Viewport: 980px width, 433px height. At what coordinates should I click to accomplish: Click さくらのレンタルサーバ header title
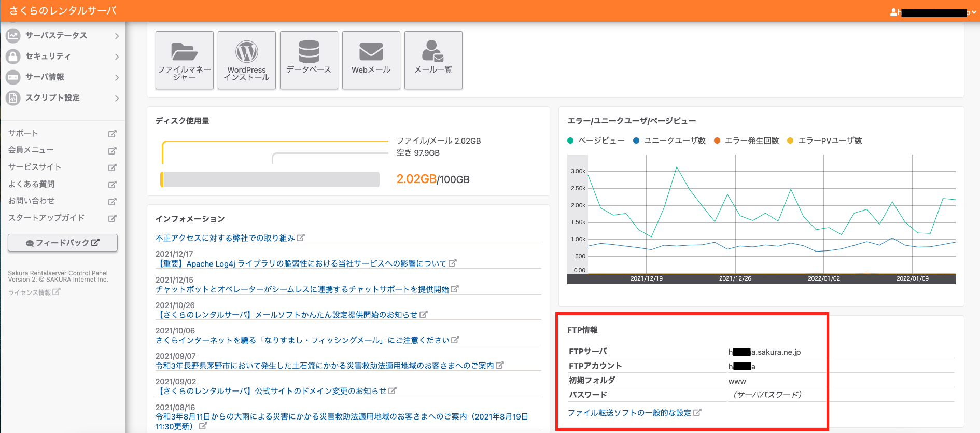(x=63, y=11)
